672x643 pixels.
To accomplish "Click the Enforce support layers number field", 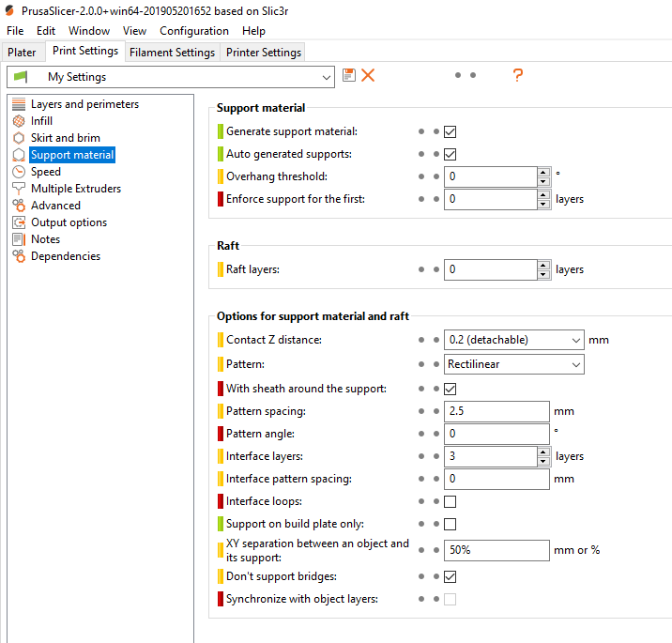I will coord(490,199).
